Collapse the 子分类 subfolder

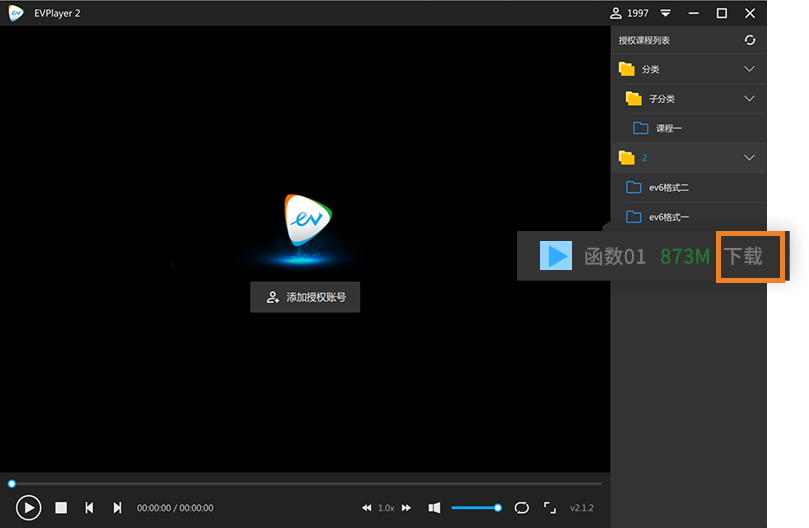(x=750, y=99)
